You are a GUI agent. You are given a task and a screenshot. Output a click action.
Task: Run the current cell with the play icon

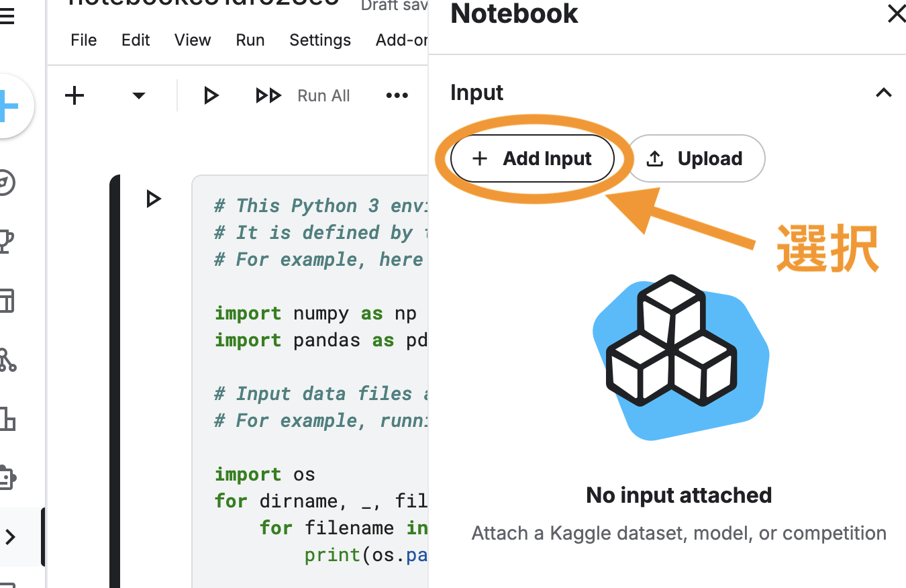(211, 95)
